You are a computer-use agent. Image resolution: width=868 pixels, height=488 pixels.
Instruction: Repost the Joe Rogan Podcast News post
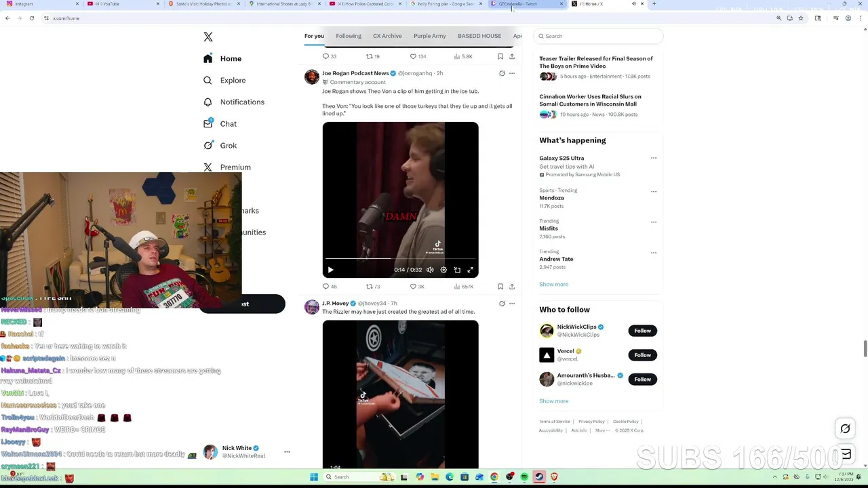(x=373, y=287)
